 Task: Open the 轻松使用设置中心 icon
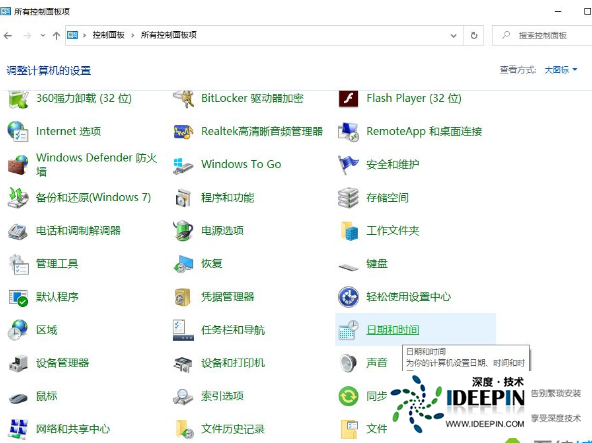(348, 297)
